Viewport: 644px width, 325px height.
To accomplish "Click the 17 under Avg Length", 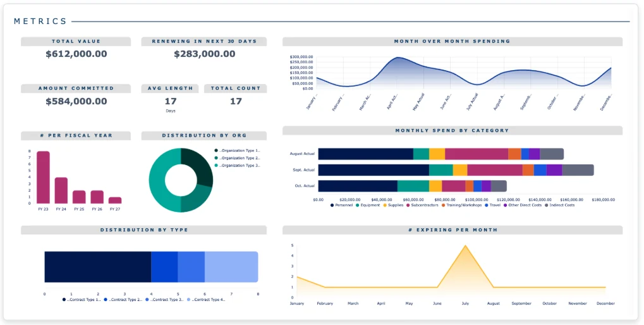I will [x=171, y=101].
